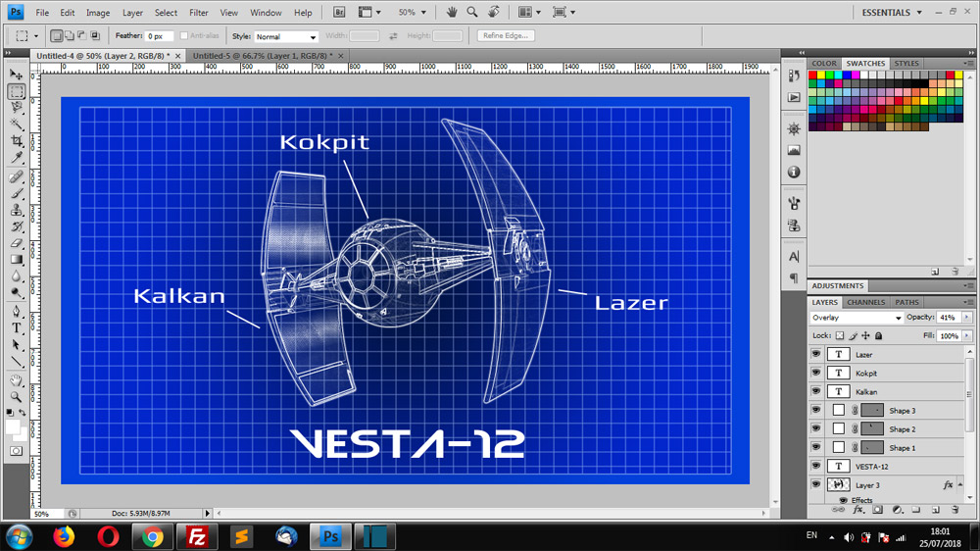The width and height of the screenshot is (980, 551).
Task: Open the Styles panel tab
Action: tap(906, 63)
